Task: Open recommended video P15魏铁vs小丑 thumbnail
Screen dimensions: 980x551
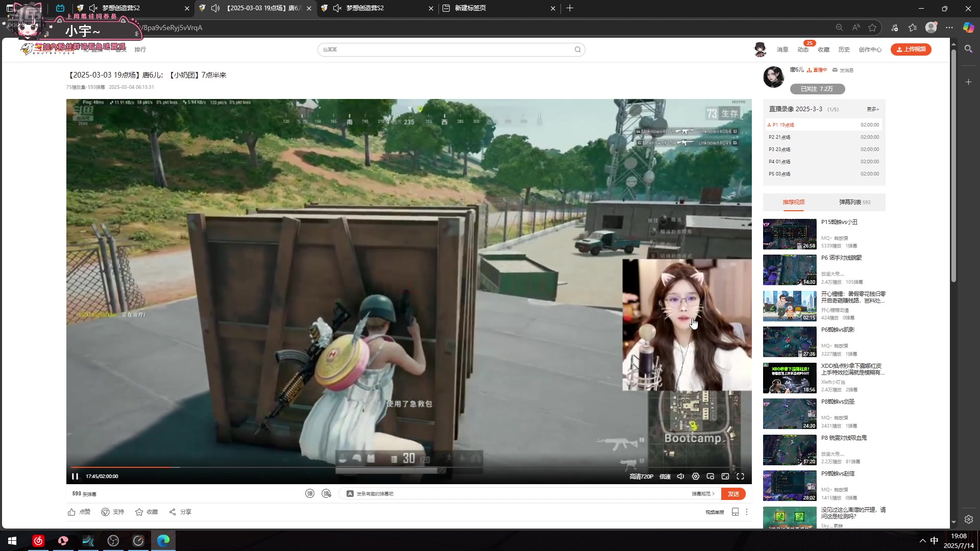Action: coord(790,234)
